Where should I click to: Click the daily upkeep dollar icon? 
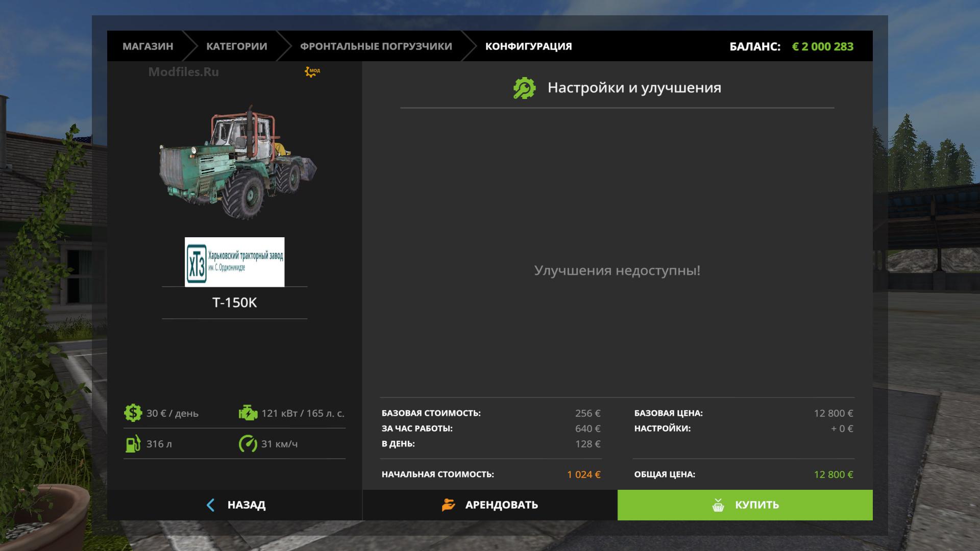coord(133,413)
